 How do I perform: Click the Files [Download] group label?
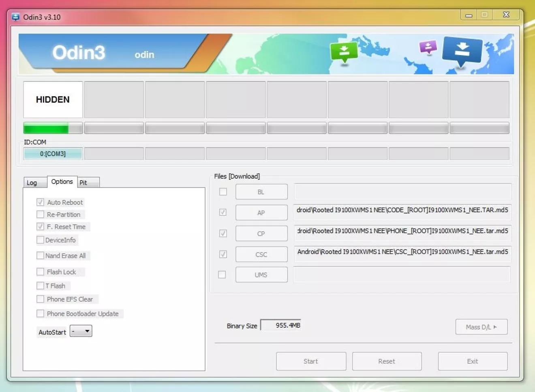237,176
